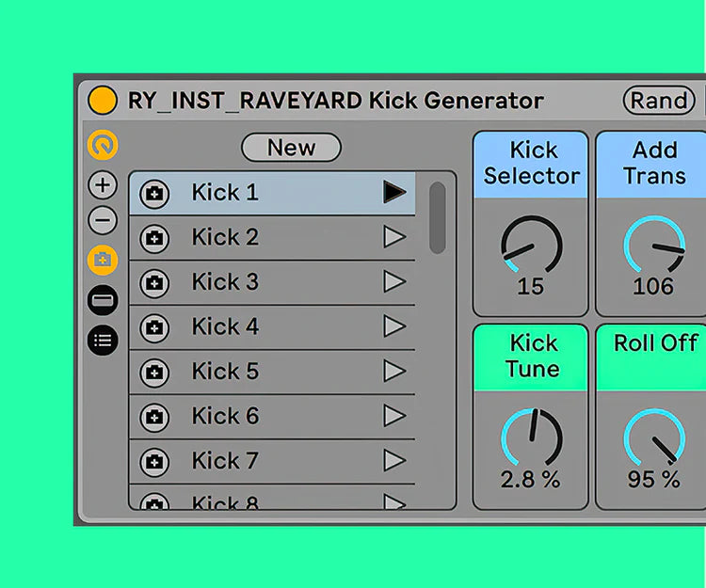Click the snapshot icon on Kick 3 row
706x588 pixels.
(x=154, y=283)
